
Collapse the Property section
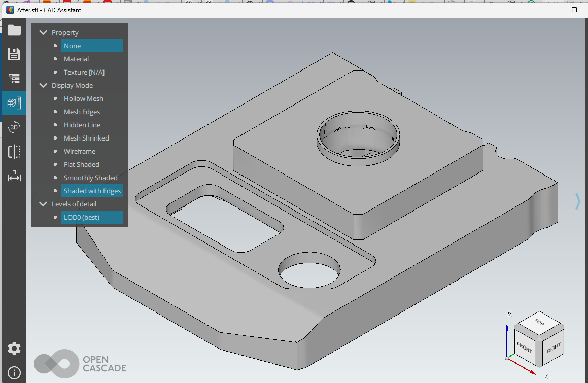43,32
